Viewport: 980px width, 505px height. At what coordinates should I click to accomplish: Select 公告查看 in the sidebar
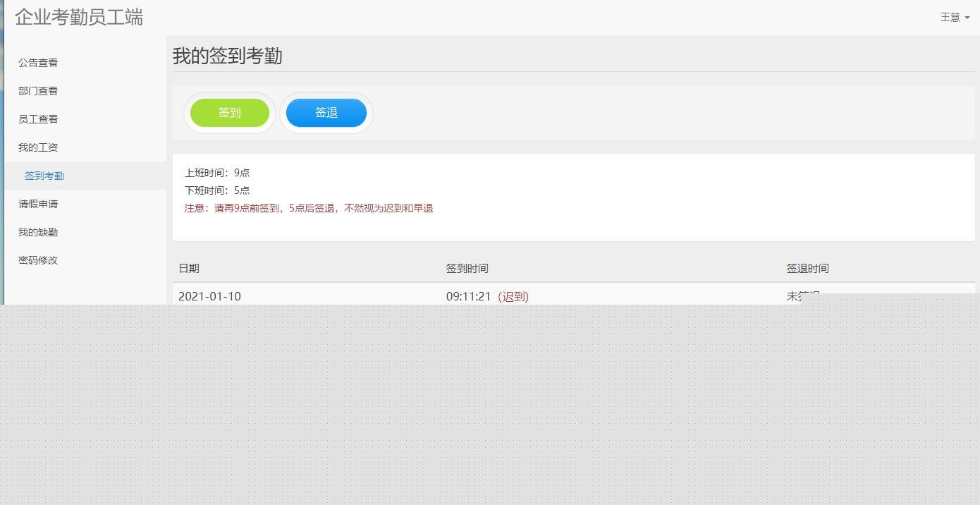38,62
